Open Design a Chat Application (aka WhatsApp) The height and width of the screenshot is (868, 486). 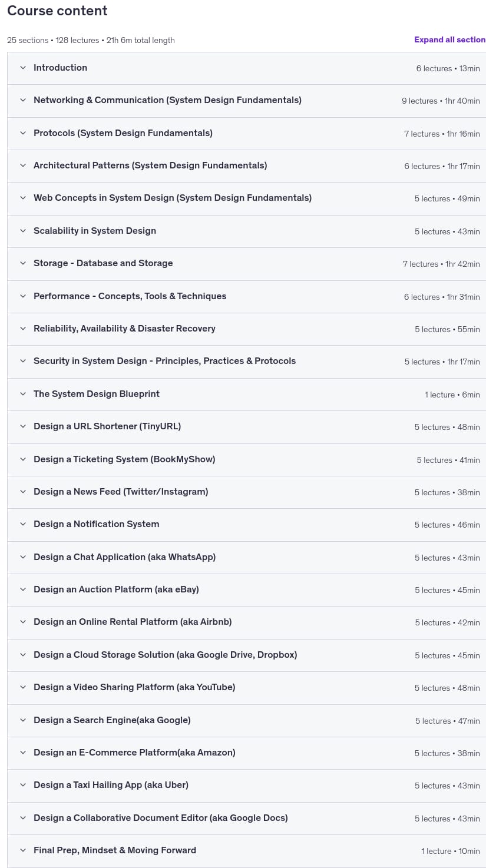[125, 557]
